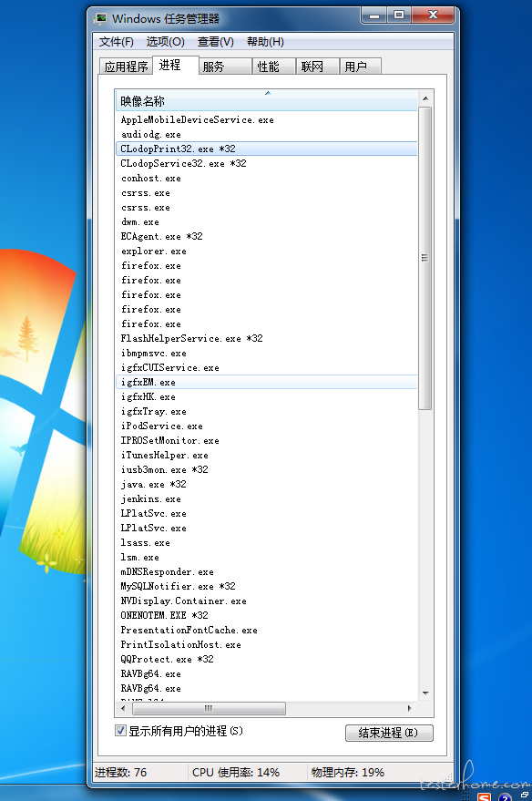
Task: Click the vertical scrollbar up arrow
Action: pos(425,98)
